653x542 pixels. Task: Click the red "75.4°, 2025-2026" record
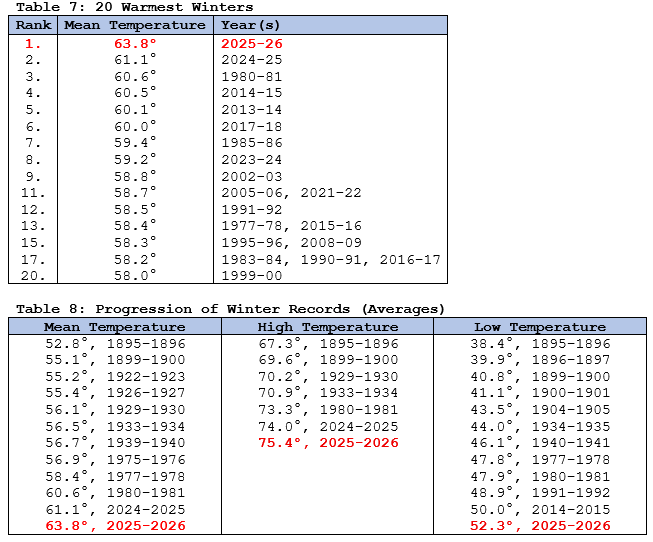coord(328,442)
